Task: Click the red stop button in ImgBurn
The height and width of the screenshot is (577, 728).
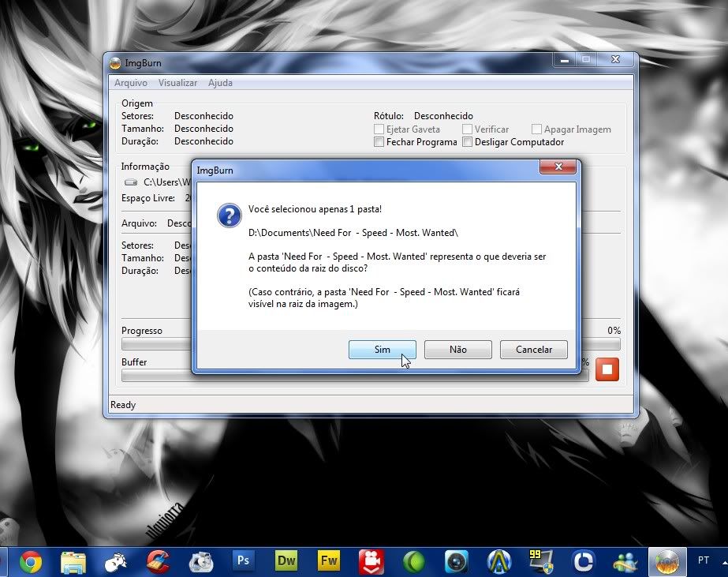Action: coord(607,369)
